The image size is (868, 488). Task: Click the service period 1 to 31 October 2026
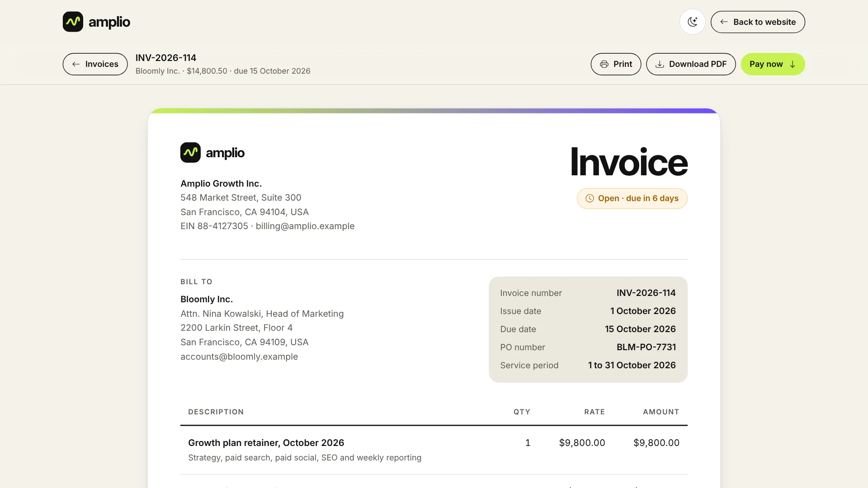click(632, 365)
